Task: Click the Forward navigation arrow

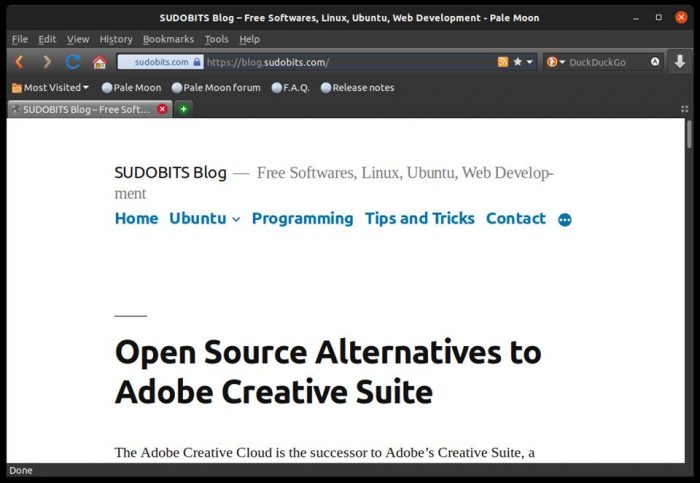Action: [x=46, y=62]
